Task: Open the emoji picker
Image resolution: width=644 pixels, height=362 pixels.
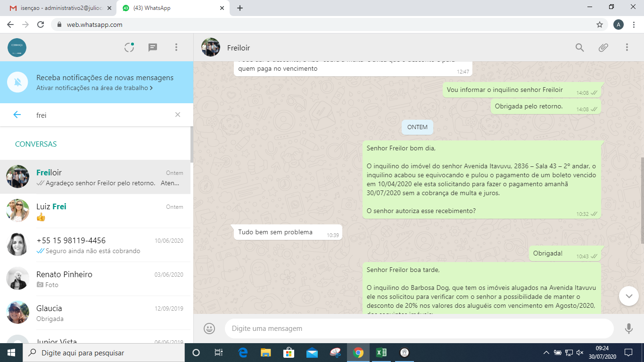Action: coord(209,329)
